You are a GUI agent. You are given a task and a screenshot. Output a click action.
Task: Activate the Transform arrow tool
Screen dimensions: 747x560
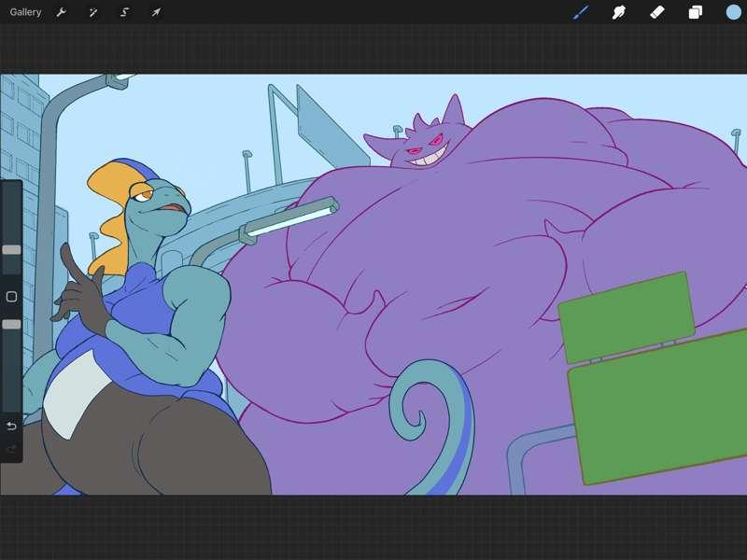[156, 12]
